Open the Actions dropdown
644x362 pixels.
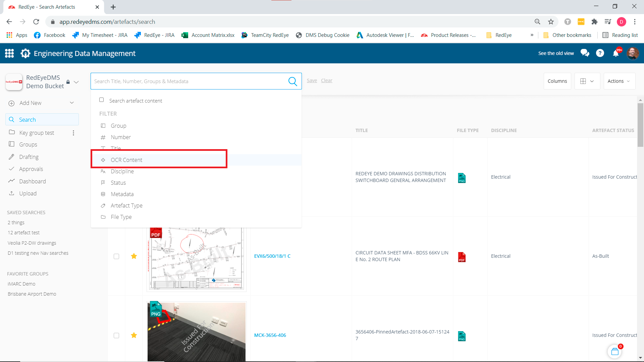pos(619,81)
